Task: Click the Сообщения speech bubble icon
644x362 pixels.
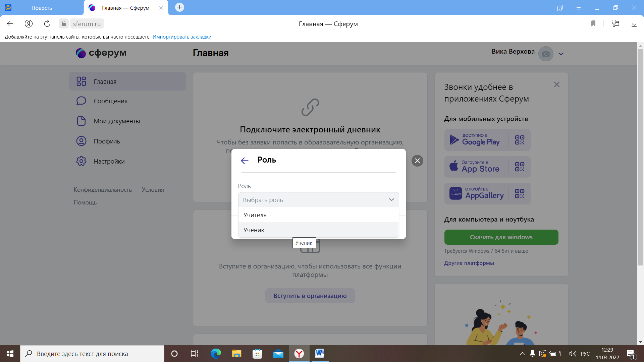Action: click(81, 101)
